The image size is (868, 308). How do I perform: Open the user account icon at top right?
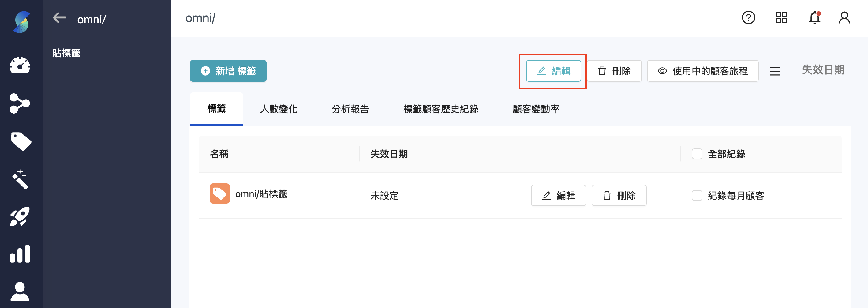[x=844, y=17]
